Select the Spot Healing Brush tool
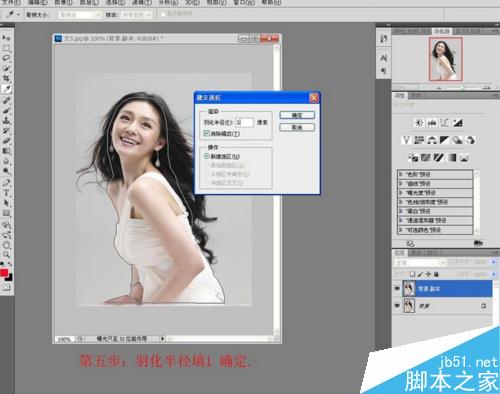 click(6, 100)
